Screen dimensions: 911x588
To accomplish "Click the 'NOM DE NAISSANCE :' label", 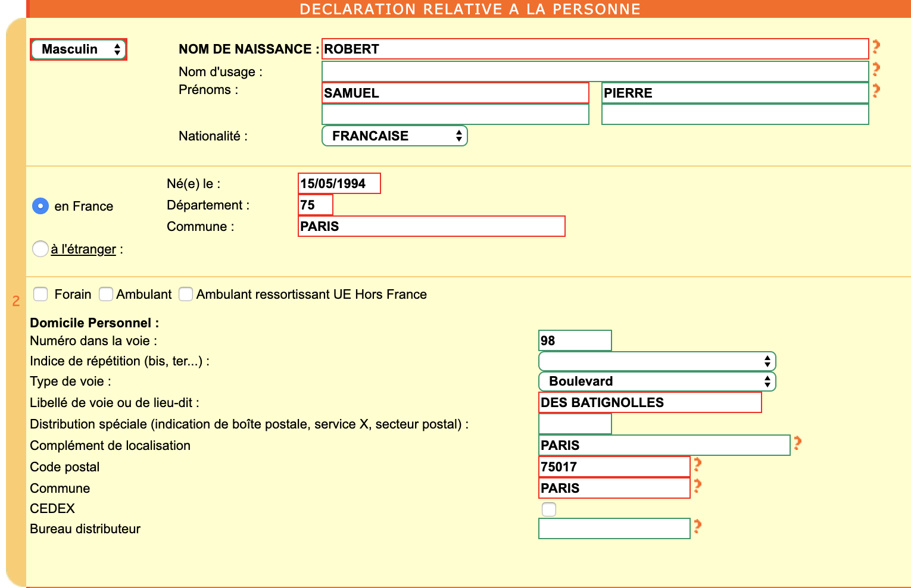I will coord(249,49).
